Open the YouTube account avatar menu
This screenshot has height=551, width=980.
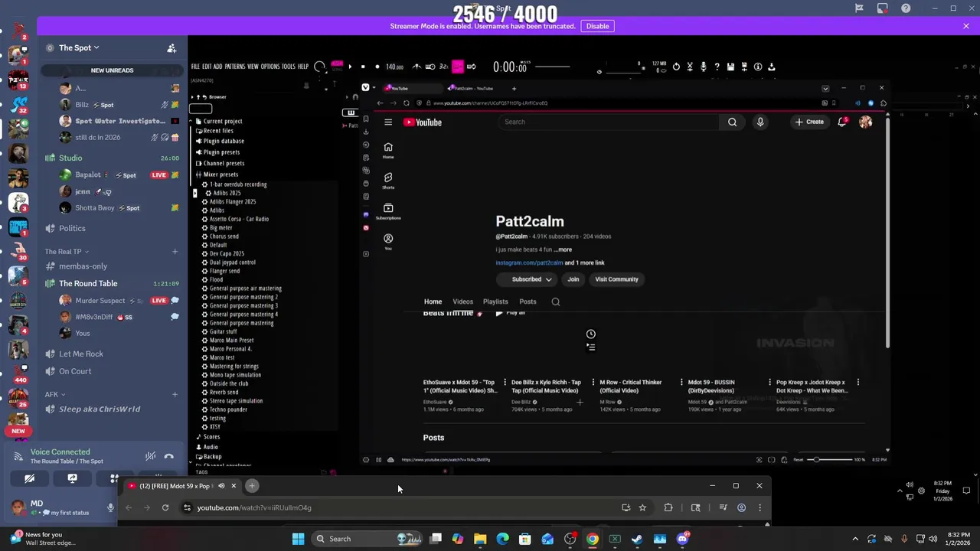(865, 122)
